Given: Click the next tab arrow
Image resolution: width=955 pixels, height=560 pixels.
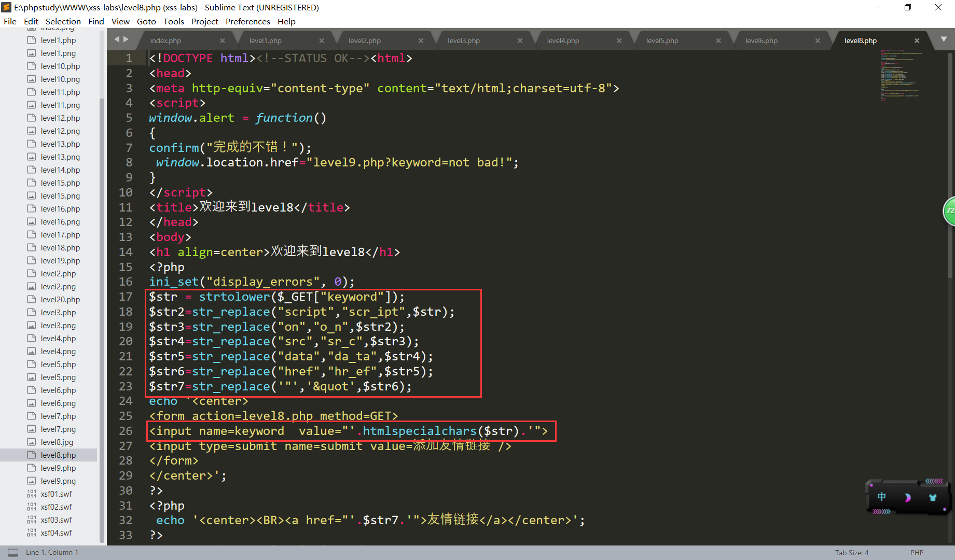Looking at the screenshot, I should [126, 39].
